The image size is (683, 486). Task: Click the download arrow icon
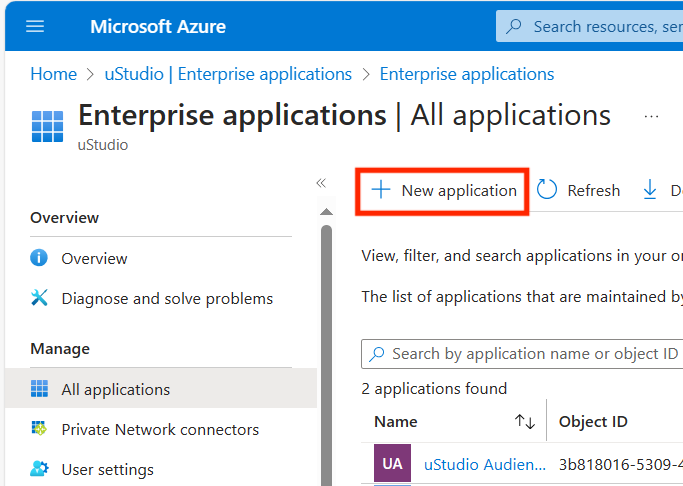click(649, 190)
